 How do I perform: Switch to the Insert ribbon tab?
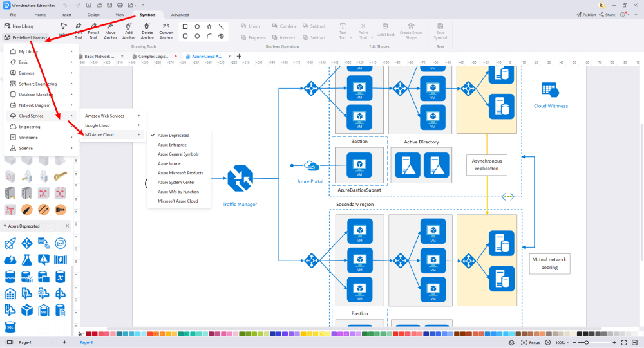coord(66,15)
